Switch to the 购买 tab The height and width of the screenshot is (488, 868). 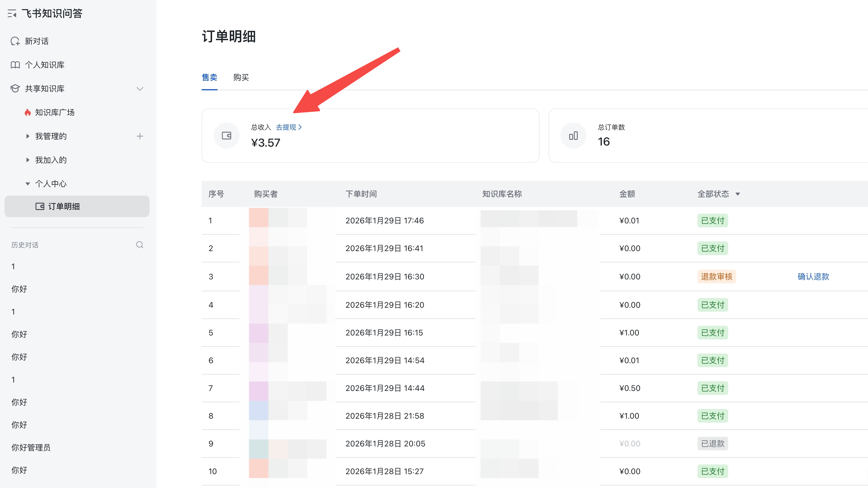click(241, 78)
